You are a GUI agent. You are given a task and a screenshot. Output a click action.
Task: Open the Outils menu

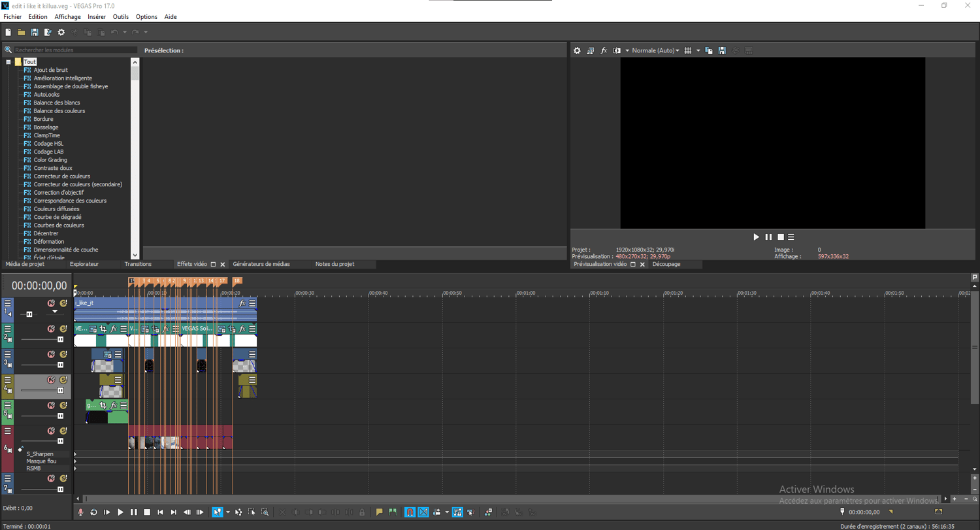(120, 17)
